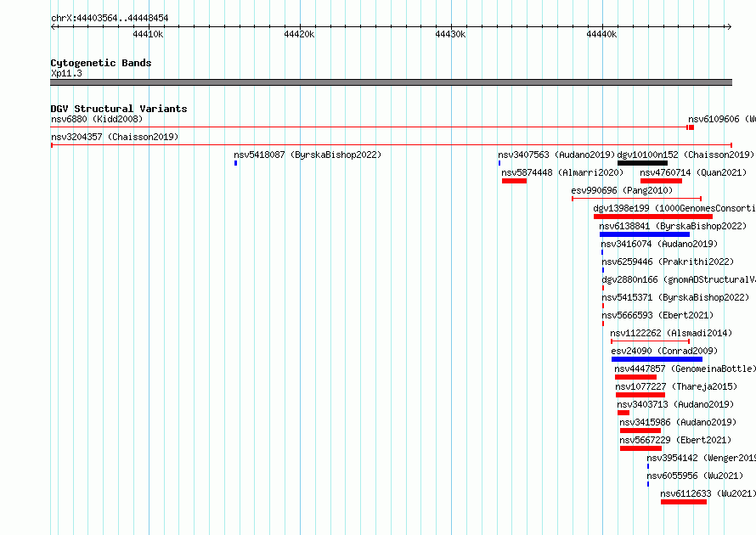The height and width of the screenshot is (535, 756).
Task: Click the short red nsv3403713 bar
Action: (623, 413)
